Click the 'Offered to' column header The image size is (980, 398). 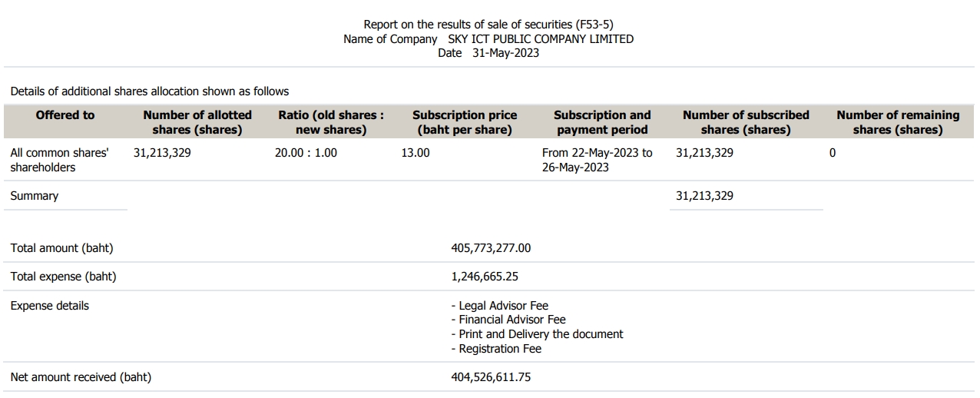click(65, 115)
